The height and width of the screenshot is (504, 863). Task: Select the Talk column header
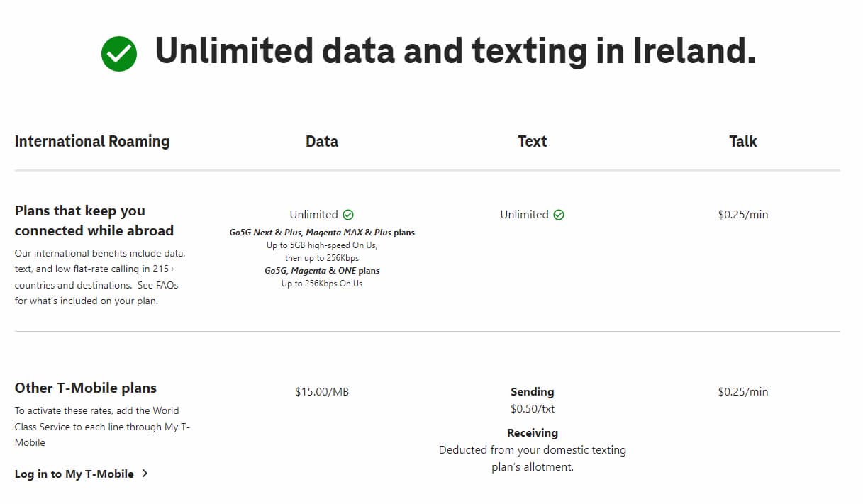[x=742, y=141]
